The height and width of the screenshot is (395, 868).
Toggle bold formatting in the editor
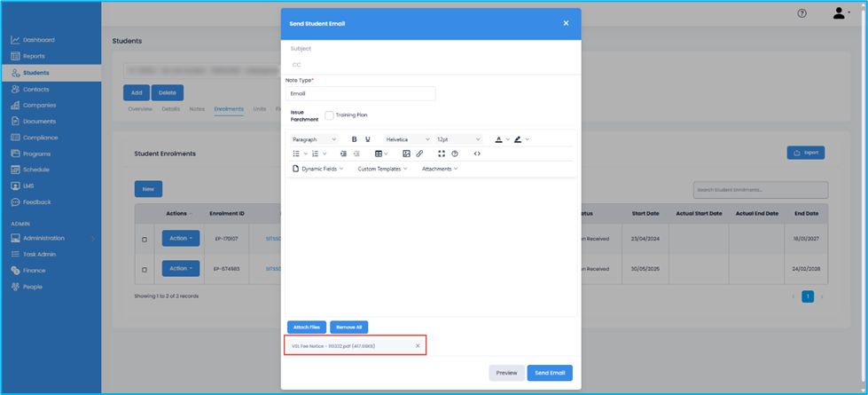[x=355, y=139]
